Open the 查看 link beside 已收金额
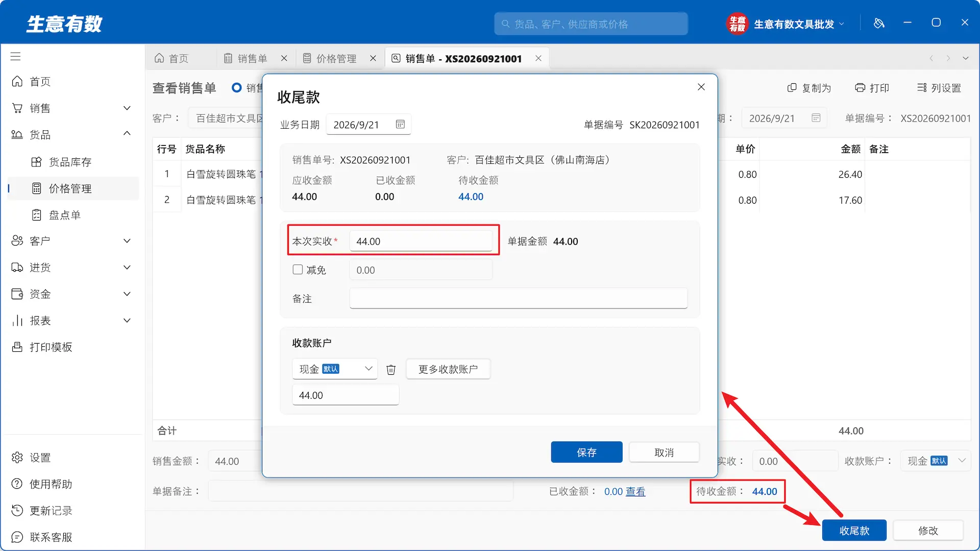This screenshot has width=980, height=551. 635,492
